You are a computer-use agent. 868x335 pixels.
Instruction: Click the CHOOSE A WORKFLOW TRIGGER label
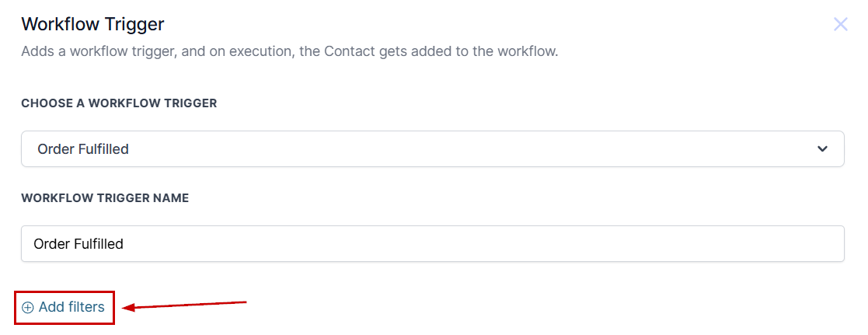pos(119,103)
